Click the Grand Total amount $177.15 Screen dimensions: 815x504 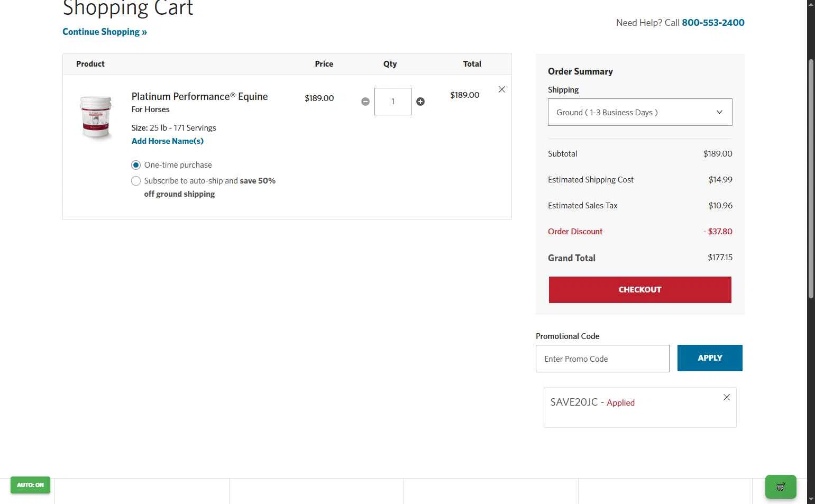[720, 258]
